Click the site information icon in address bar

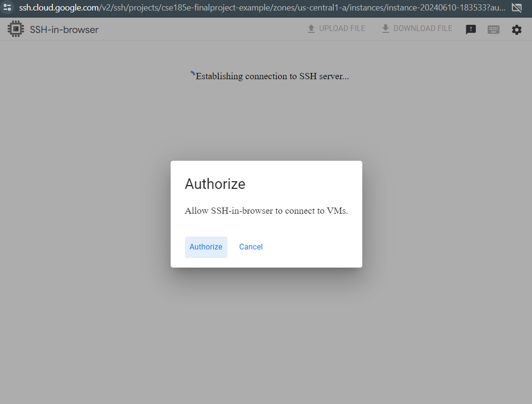tap(7, 8)
